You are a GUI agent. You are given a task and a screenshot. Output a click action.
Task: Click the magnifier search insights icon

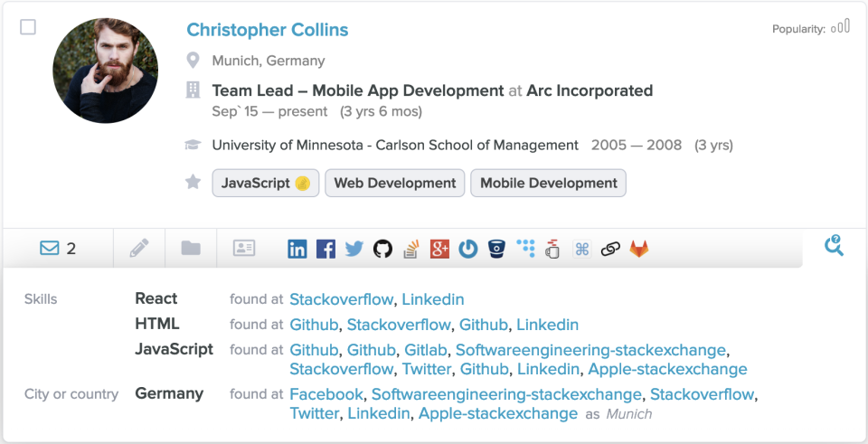click(834, 246)
